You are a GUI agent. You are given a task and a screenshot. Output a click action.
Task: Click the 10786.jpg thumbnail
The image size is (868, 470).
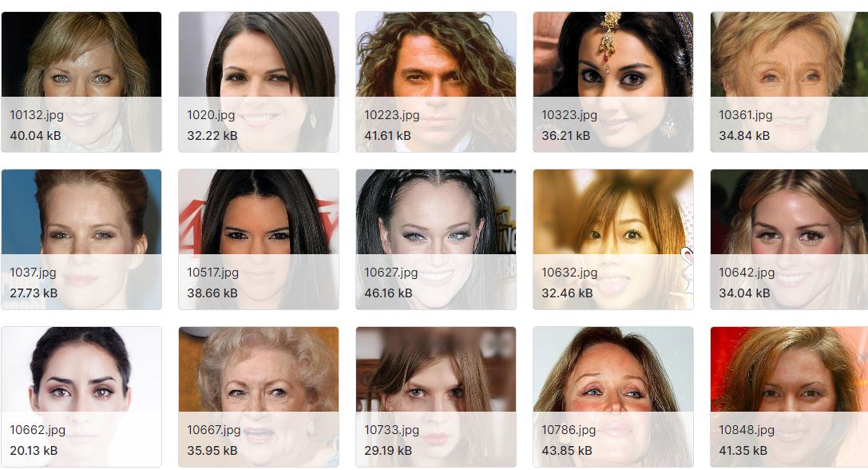(612, 396)
